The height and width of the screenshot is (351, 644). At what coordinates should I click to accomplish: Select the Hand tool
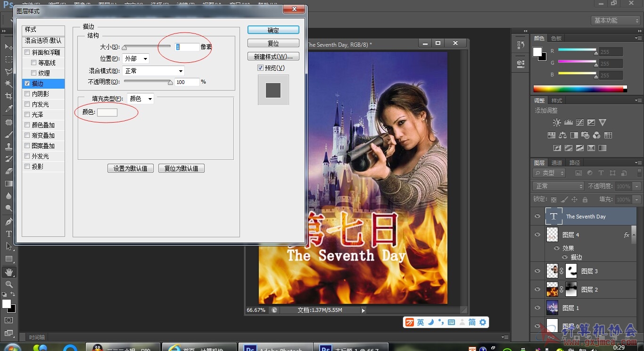8,272
